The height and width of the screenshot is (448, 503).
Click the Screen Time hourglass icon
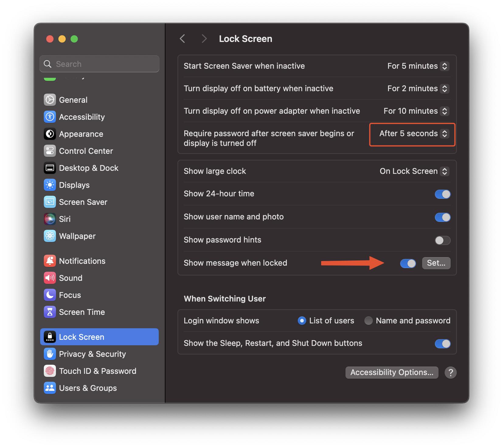click(x=50, y=312)
